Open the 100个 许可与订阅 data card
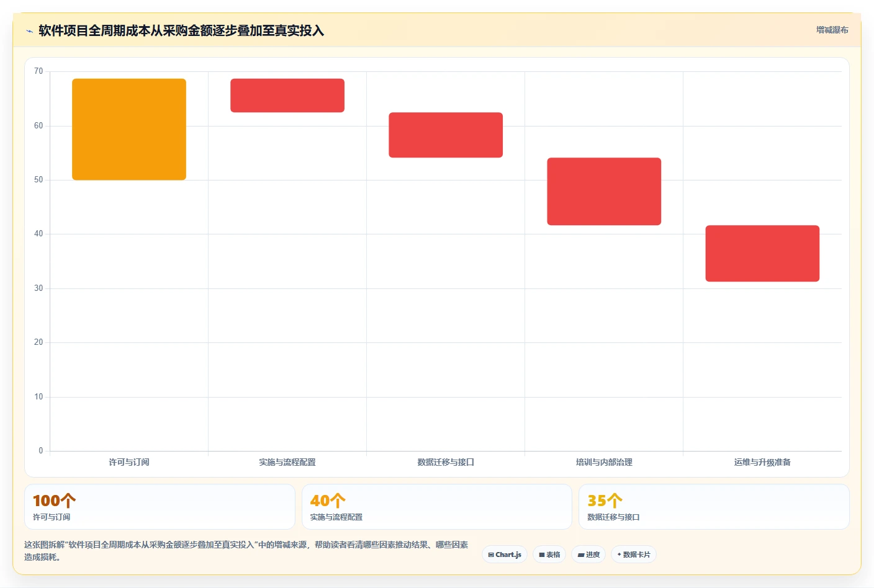Image resolution: width=874 pixels, height=588 pixels. click(x=160, y=507)
